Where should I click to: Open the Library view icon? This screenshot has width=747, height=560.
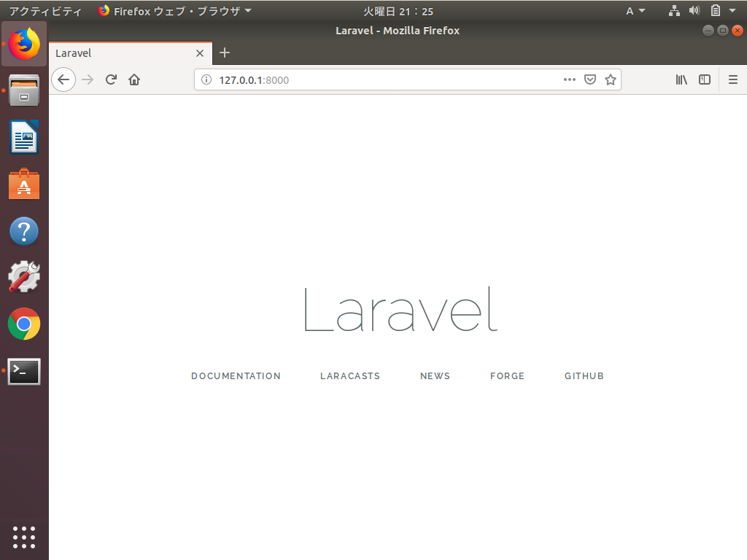[682, 79]
